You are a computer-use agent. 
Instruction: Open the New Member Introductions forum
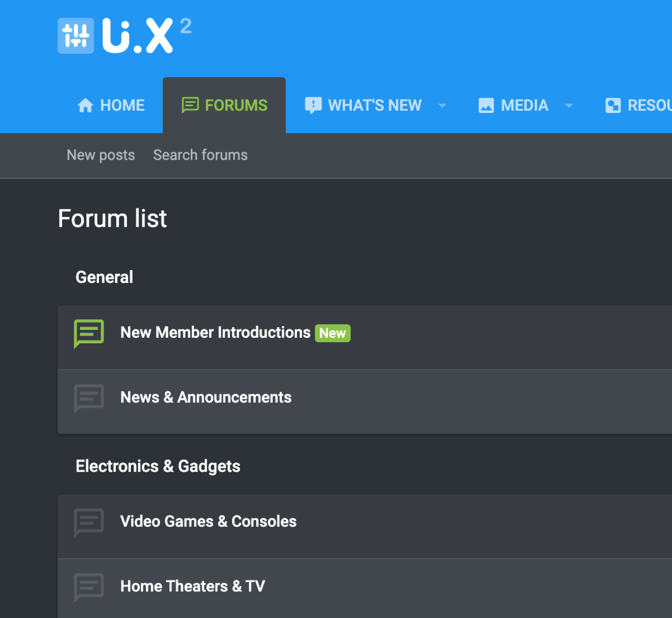215,333
